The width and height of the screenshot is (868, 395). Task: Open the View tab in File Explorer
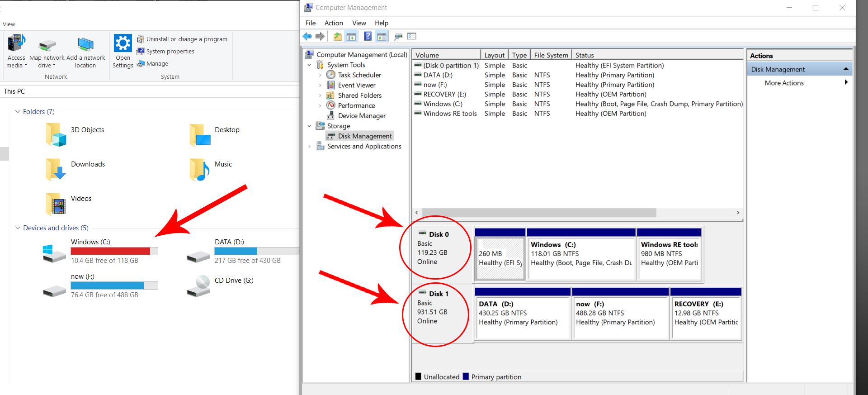(9, 24)
